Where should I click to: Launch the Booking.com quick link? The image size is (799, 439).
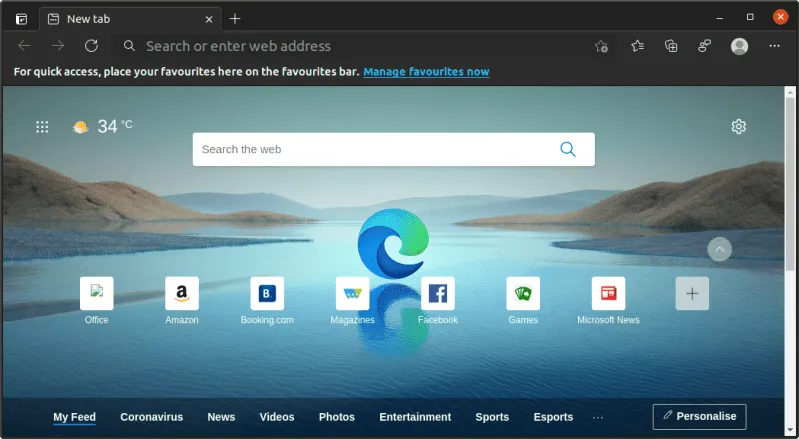(x=267, y=294)
